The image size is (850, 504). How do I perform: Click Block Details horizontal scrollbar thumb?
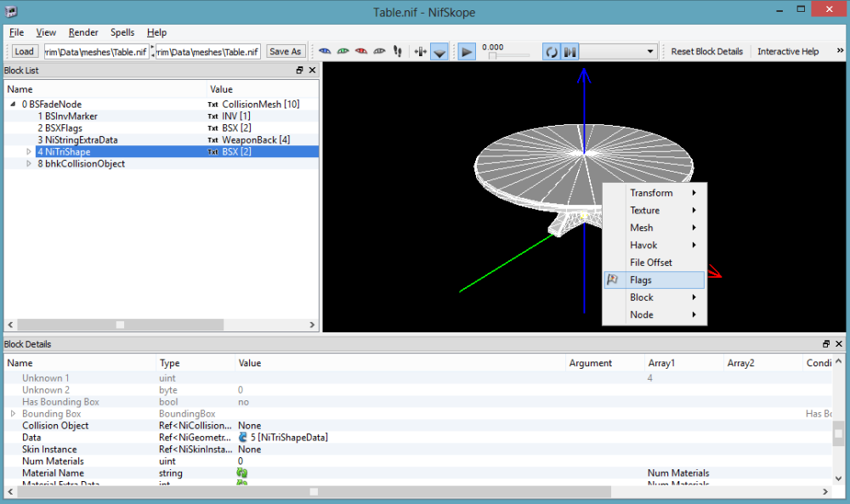314,491
